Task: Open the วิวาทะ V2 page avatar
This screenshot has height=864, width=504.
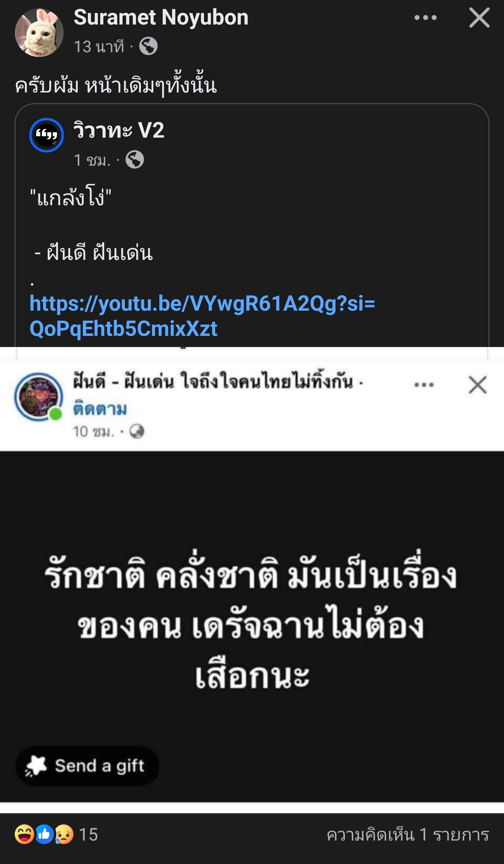Action: [46, 135]
